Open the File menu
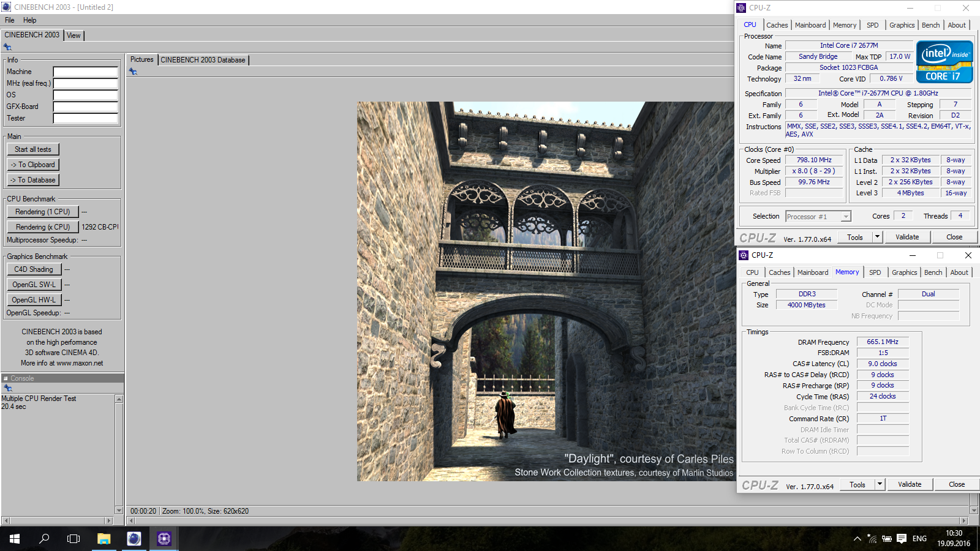The width and height of the screenshot is (980, 551). (x=9, y=20)
